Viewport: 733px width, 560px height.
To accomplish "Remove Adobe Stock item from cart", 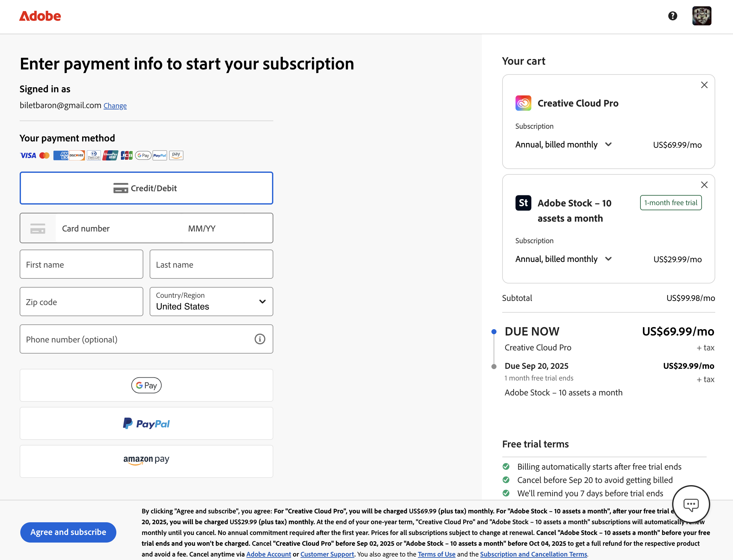I will pos(704,185).
